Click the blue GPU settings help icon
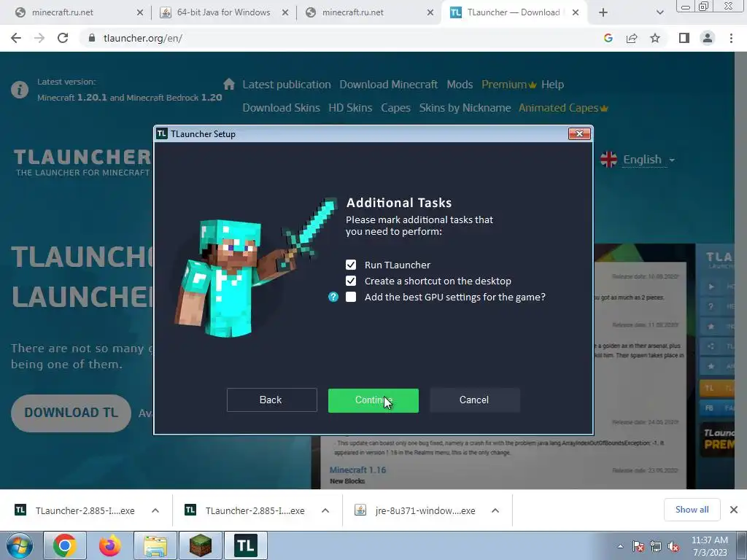747x560 pixels. [333, 297]
